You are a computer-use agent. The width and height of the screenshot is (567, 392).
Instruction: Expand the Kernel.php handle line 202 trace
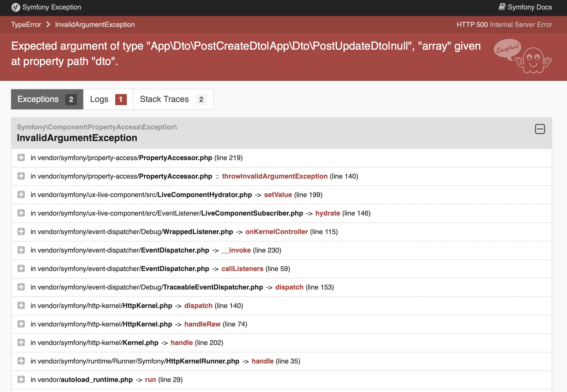tap(21, 343)
